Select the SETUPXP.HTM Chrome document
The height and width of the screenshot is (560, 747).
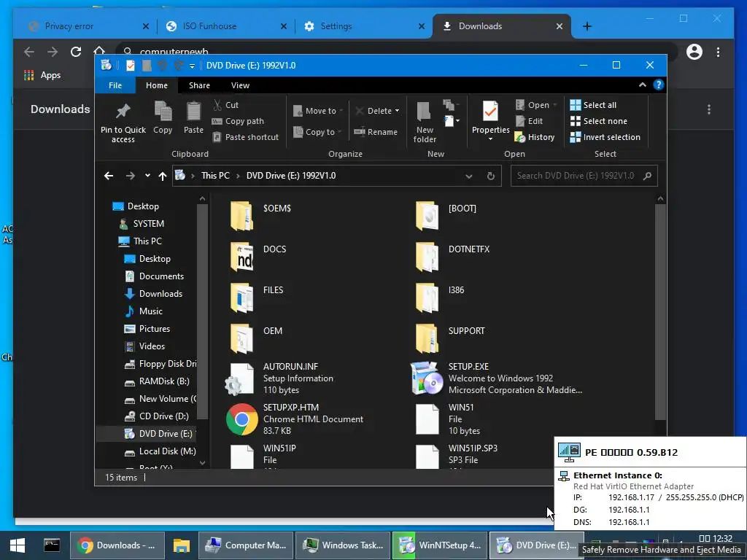(x=295, y=419)
